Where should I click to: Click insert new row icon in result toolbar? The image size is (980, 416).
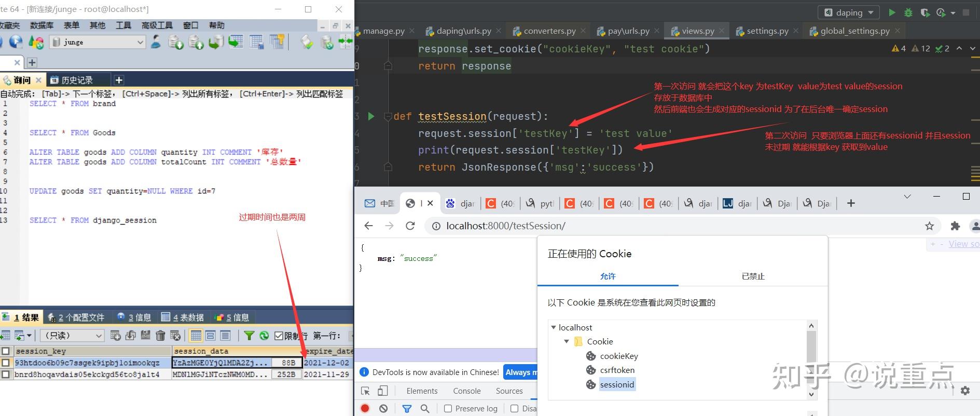[x=116, y=336]
